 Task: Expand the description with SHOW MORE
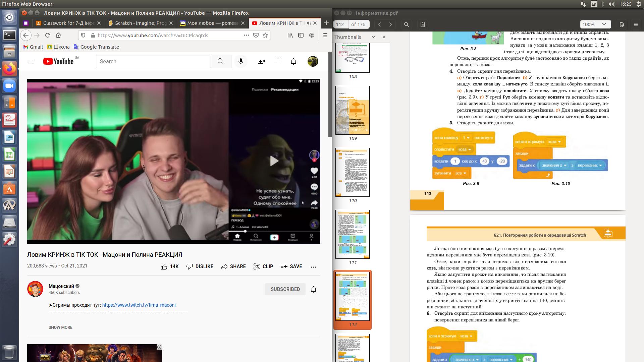pos(60,327)
